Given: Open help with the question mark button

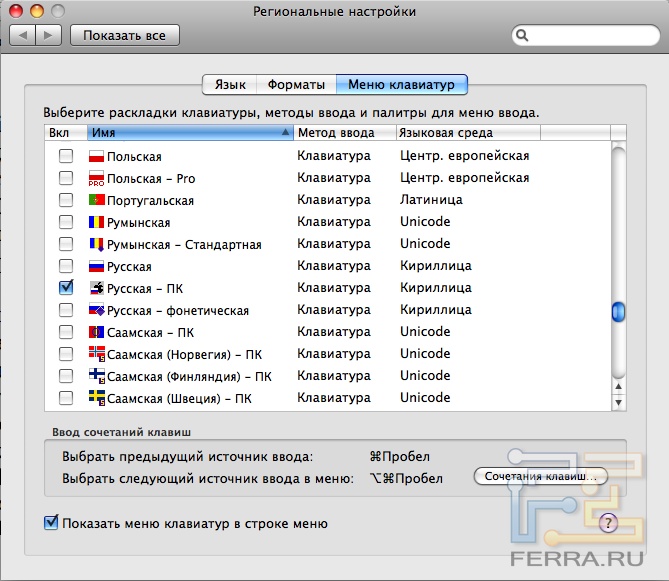Looking at the screenshot, I should click(608, 522).
